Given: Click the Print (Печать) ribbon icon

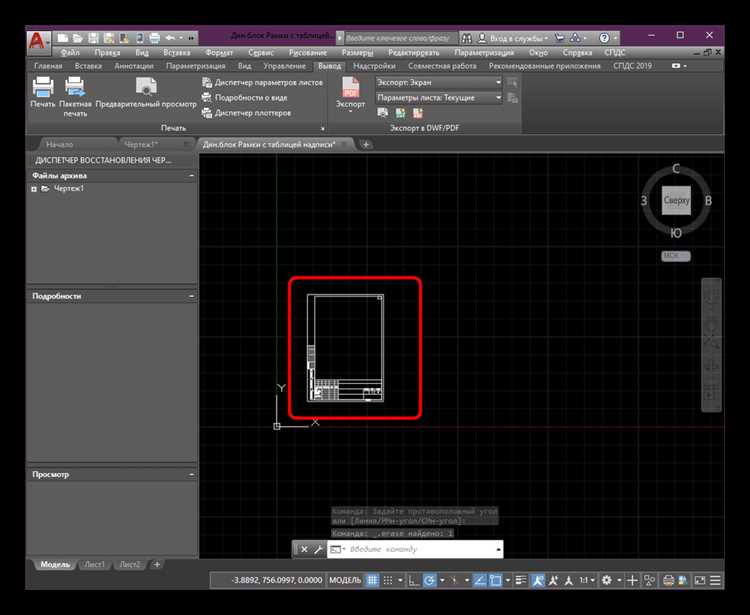Looking at the screenshot, I should tap(43, 92).
